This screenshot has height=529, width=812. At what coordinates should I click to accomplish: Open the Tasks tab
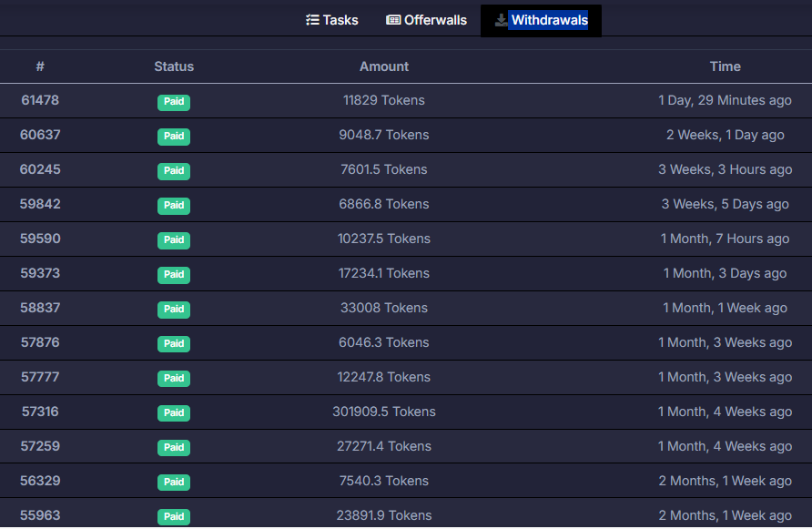point(332,20)
